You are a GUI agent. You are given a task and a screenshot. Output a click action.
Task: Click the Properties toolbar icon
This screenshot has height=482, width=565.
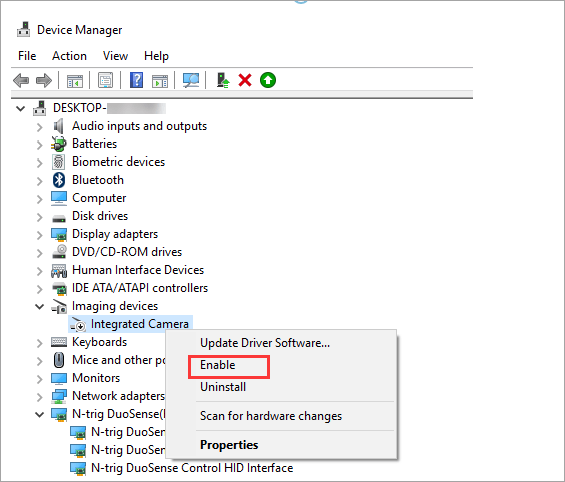[x=106, y=80]
